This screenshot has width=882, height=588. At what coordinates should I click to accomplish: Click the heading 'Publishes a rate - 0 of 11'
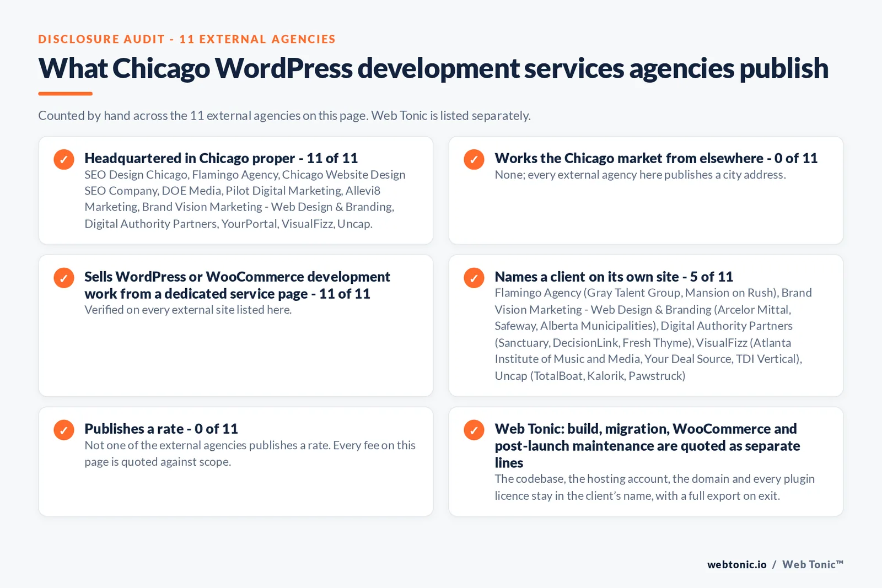(x=161, y=429)
